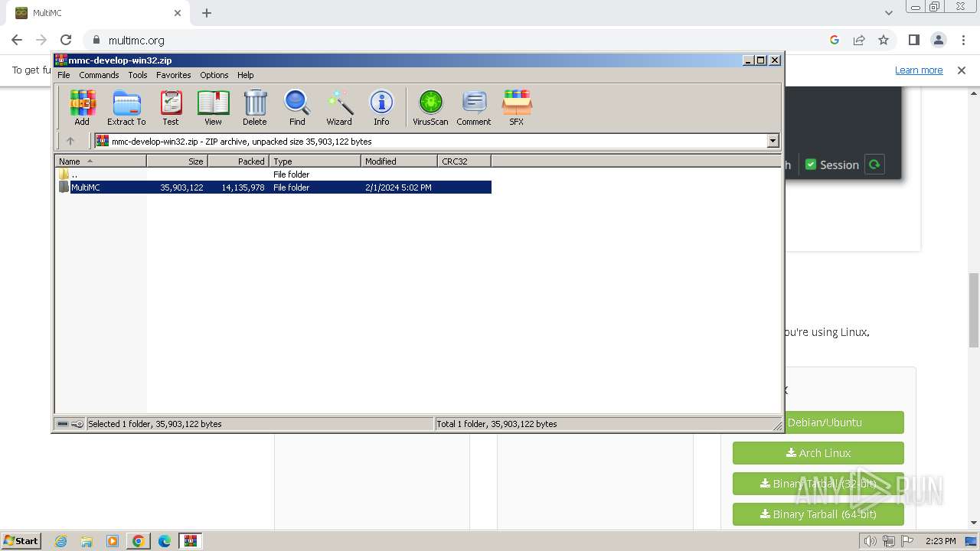Image resolution: width=980 pixels, height=551 pixels.
Task: Click the MultiMC folder icon
Action: [64, 187]
